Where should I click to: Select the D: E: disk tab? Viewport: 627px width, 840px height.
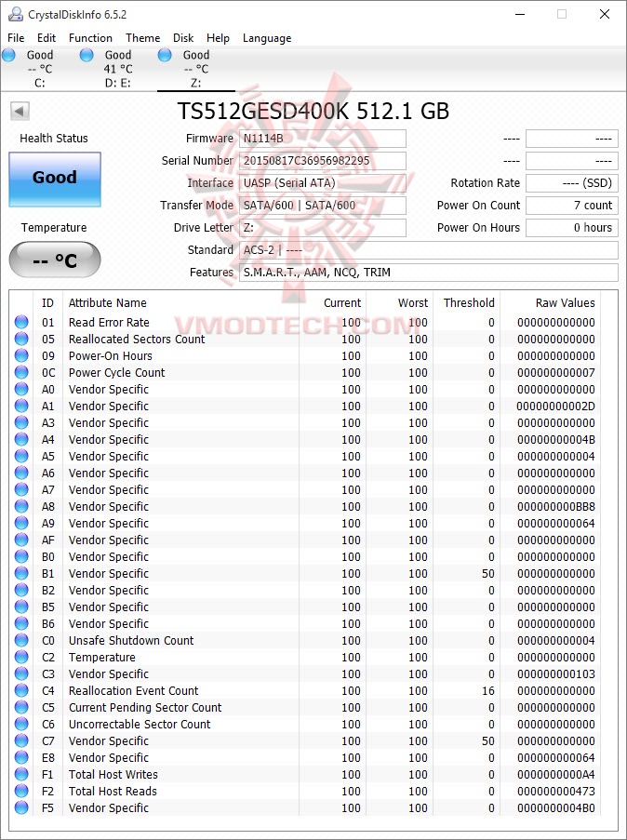pos(118,69)
